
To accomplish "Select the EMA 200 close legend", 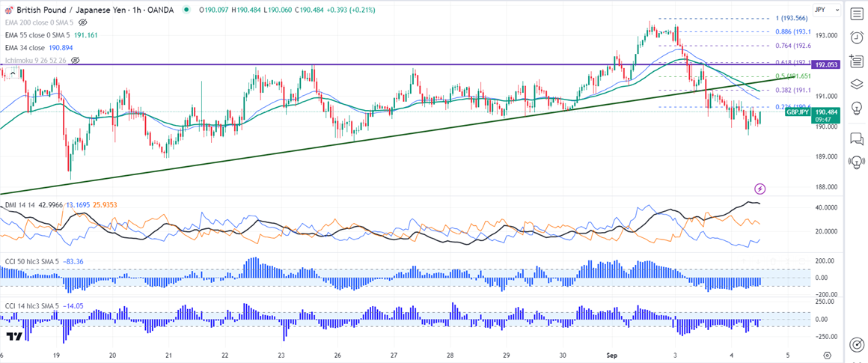I will (x=39, y=22).
